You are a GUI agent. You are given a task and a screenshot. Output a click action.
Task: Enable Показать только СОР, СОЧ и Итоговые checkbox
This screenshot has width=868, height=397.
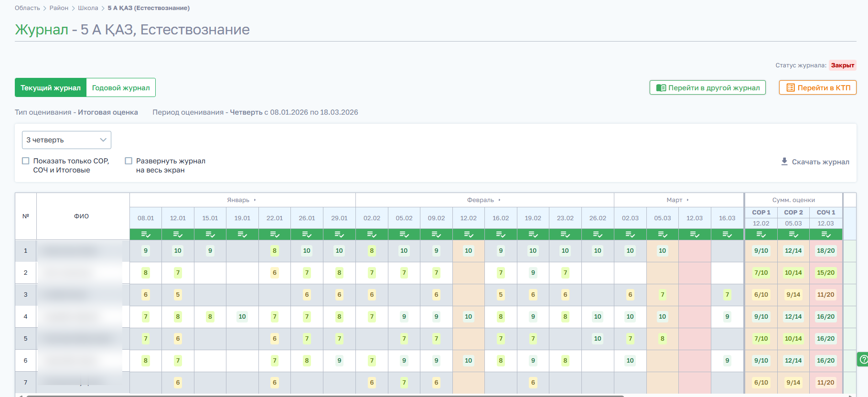(x=26, y=161)
